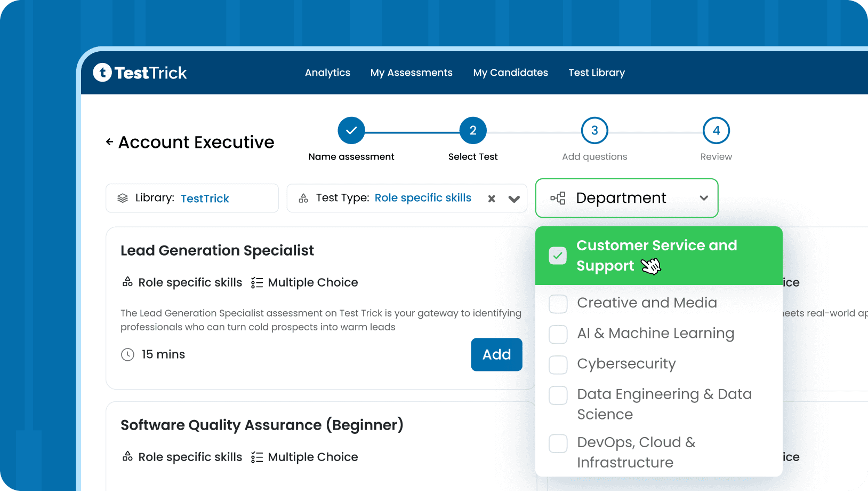Clear the Role specific skills filter with X

(x=492, y=199)
